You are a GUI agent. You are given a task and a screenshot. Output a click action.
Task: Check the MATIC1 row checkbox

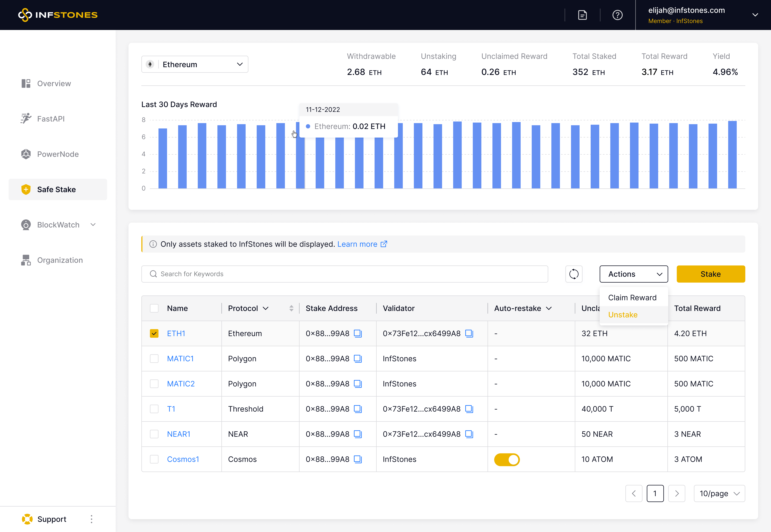click(154, 359)
